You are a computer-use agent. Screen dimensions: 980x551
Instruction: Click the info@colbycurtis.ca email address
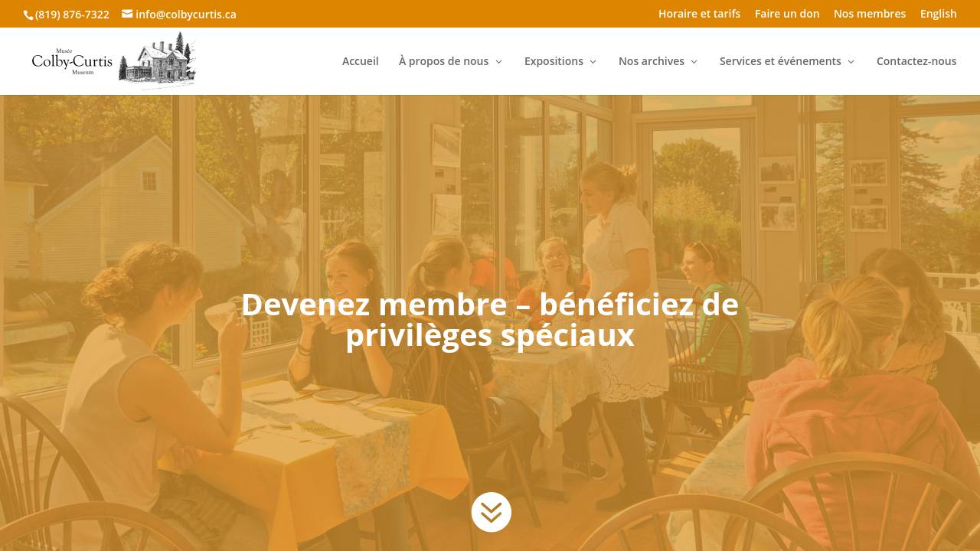186,15
